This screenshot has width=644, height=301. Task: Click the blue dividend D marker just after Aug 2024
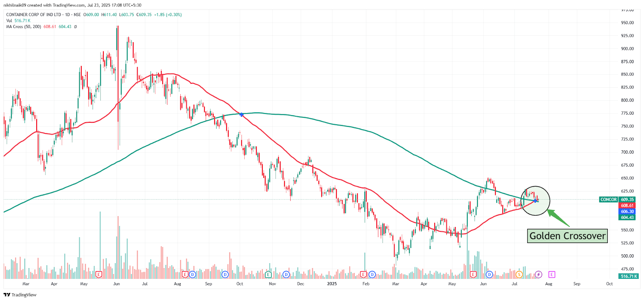click(192, 274)
